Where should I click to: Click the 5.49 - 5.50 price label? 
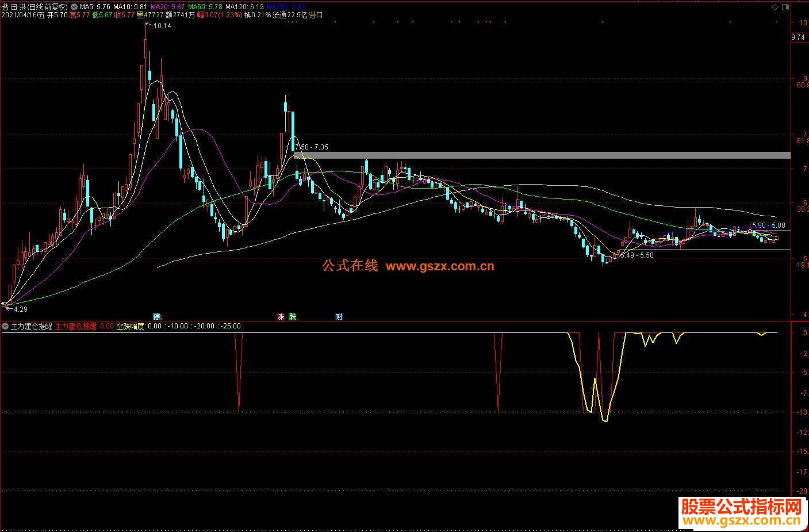[637, 255]
